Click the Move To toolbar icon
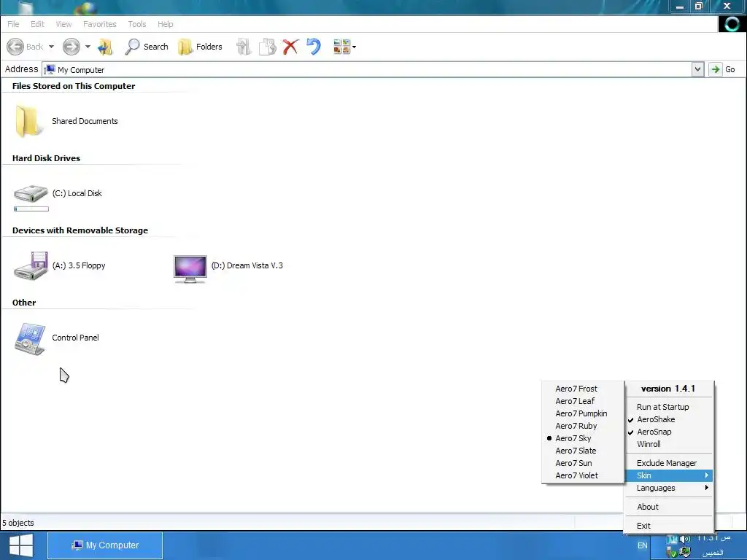This screenshot has height=560, width=747. click(x=244, y=47)
